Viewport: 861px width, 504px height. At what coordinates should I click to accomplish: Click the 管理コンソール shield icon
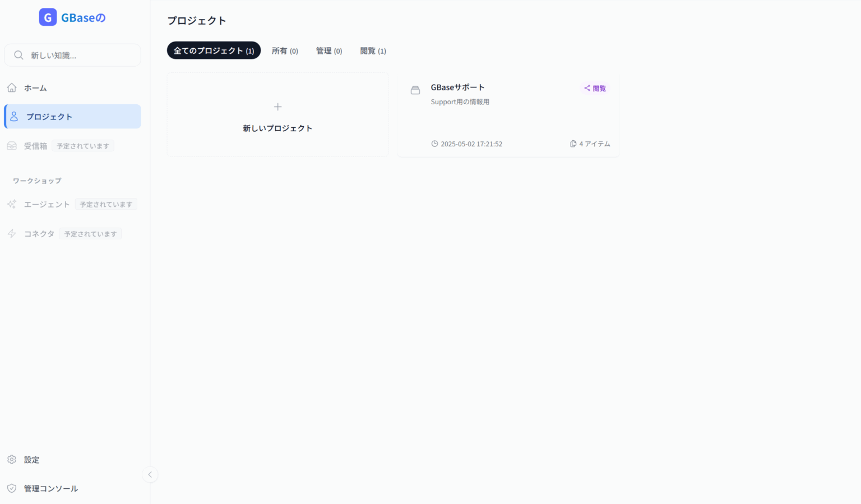(x=12, y=488)
